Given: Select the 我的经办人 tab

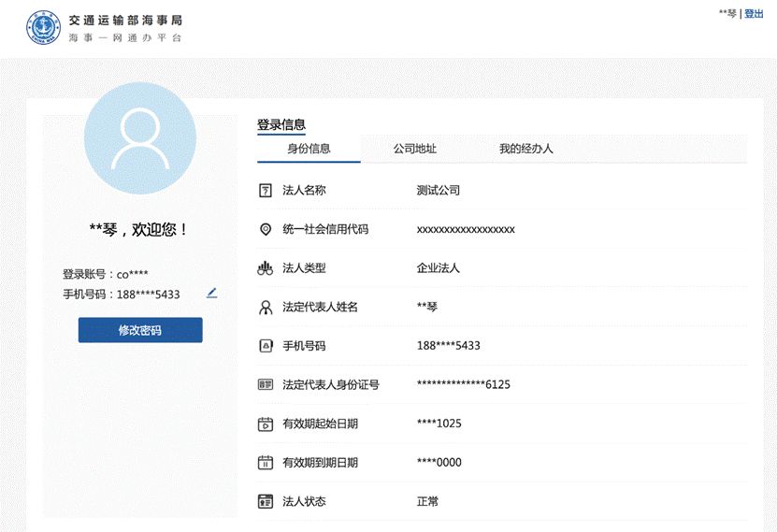Looking at the screenshot, I should pyautogui.click(x=525, y=149).
